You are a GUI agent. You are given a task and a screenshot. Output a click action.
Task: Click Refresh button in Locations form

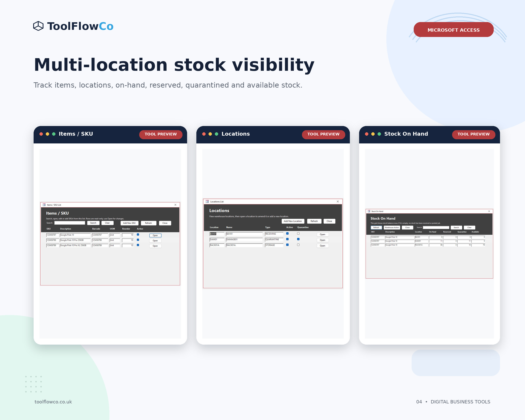(314, 221)
